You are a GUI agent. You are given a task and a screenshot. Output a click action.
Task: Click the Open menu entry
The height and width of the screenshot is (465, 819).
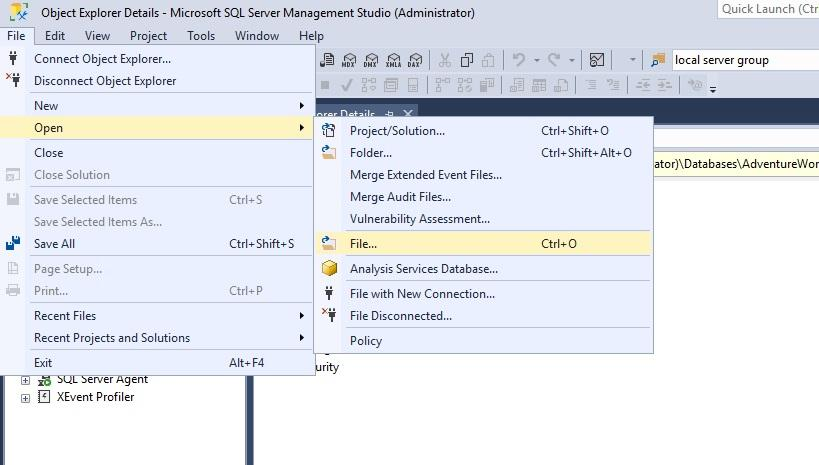pos(157,127)
